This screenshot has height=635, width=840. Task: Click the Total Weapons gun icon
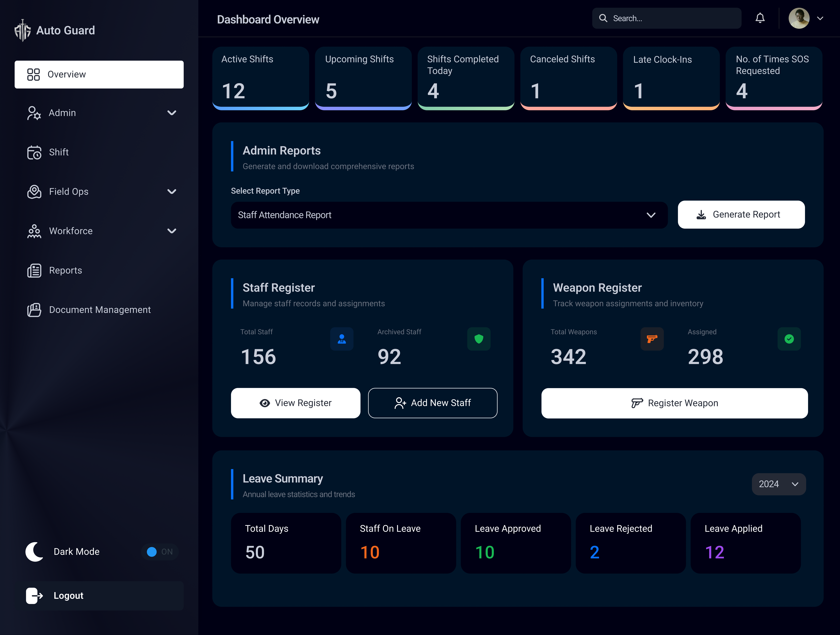click(x=652, y=339)
